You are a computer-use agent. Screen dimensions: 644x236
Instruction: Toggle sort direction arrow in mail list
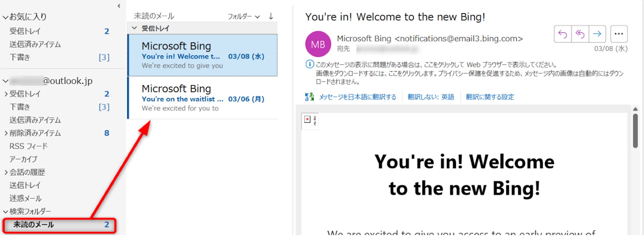click(x=271, y=16)
